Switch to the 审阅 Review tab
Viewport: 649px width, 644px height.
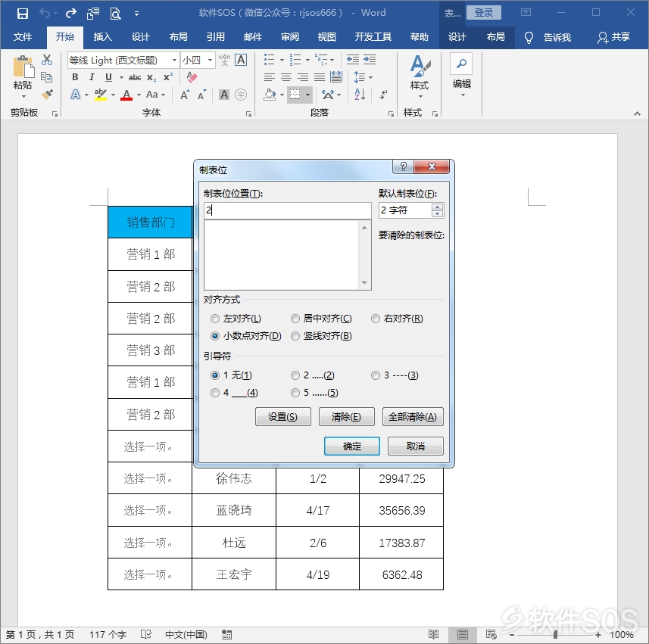tap(290, 37)
